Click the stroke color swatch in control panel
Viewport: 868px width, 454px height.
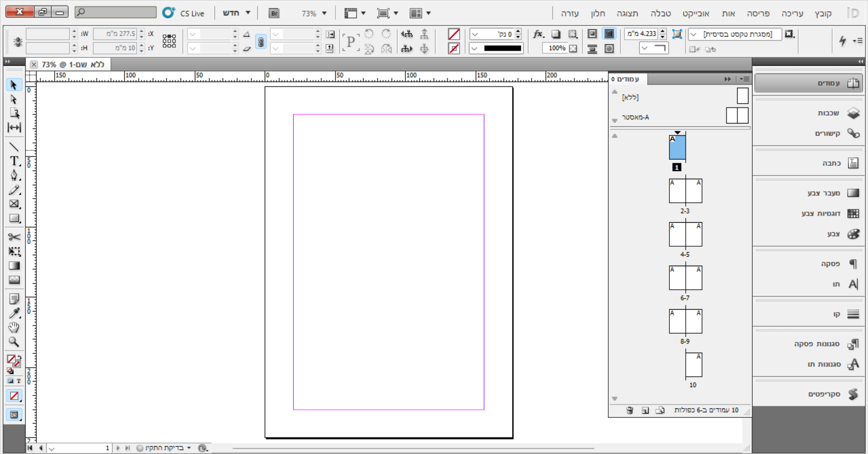coord(454,48)
